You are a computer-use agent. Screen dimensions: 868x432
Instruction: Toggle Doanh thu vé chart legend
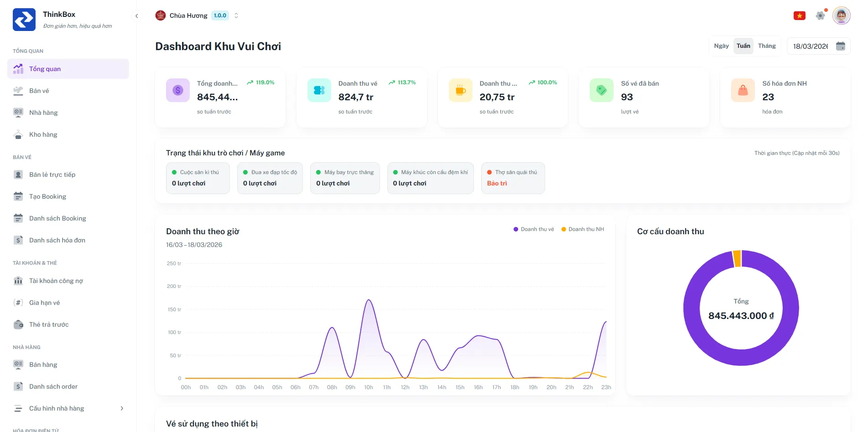tap(534, 229)
